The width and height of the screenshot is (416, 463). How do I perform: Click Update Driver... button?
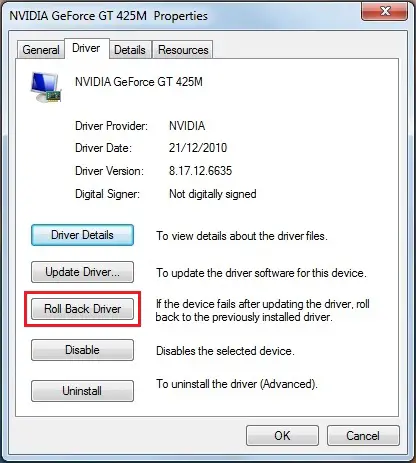pyautogui.click(x=82, y=272)
